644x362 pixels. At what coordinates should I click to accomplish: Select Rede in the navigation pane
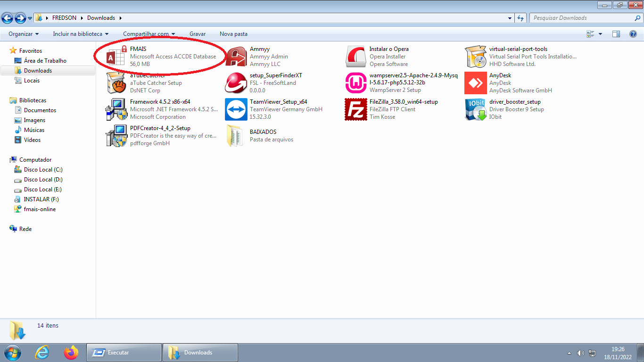pos(25,229)
